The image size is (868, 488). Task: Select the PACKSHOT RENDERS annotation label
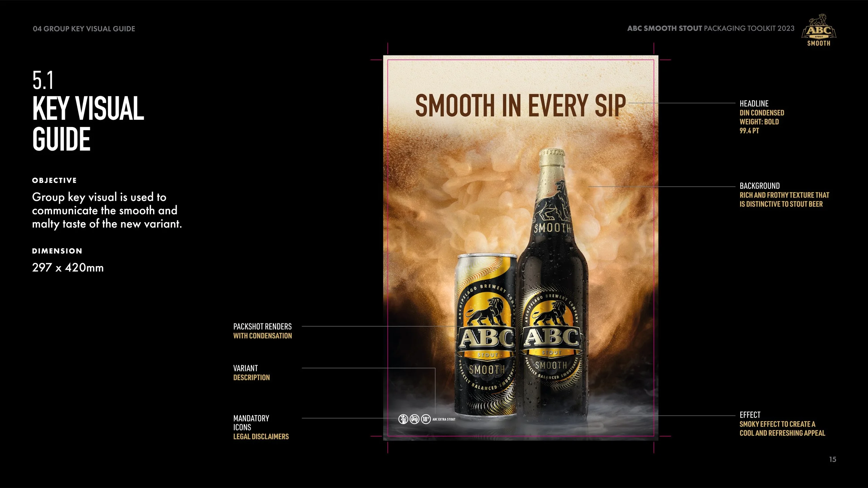pos(262,327)
